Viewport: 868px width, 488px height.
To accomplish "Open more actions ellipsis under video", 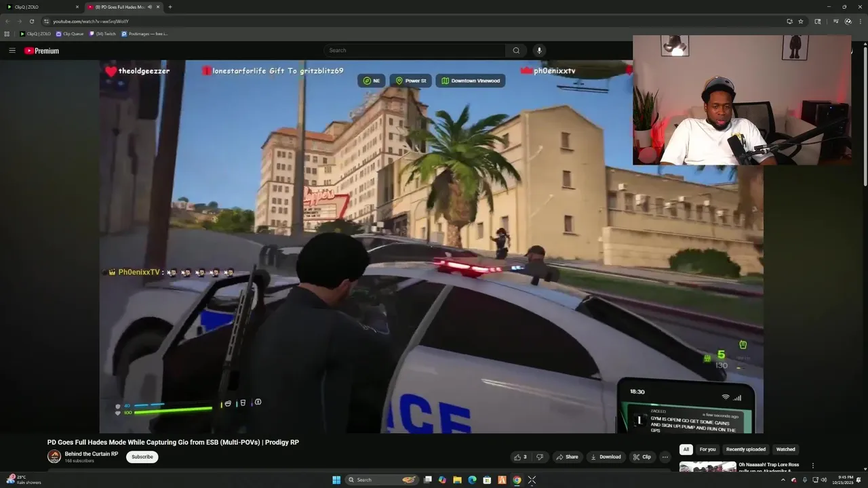I will (665, 457).
